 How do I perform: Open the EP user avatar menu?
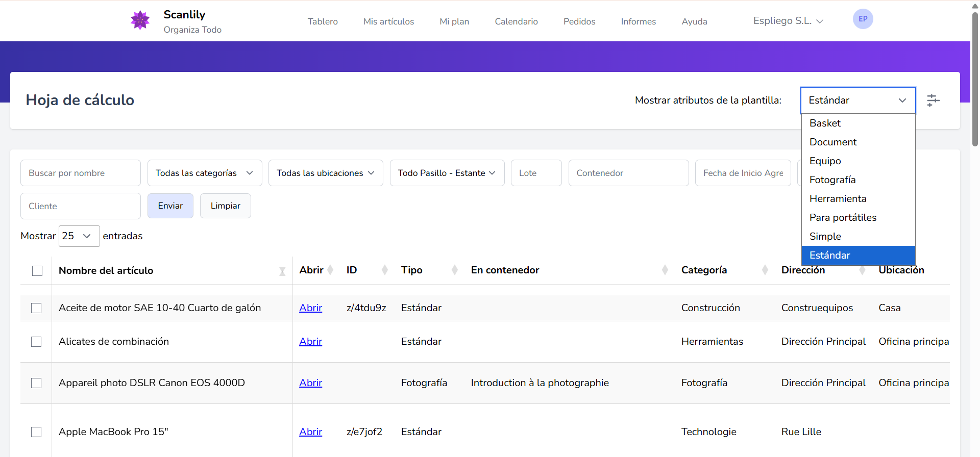point(863,19)
